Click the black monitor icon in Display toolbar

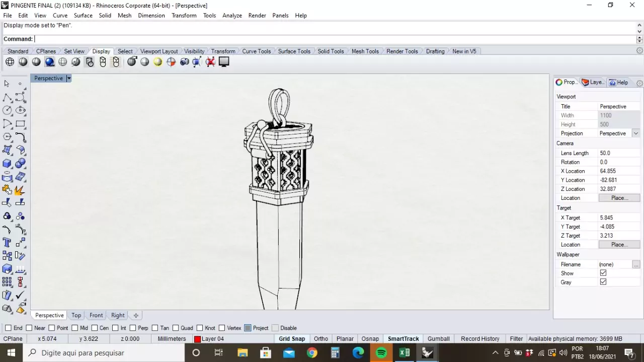[x=224, y=62]
